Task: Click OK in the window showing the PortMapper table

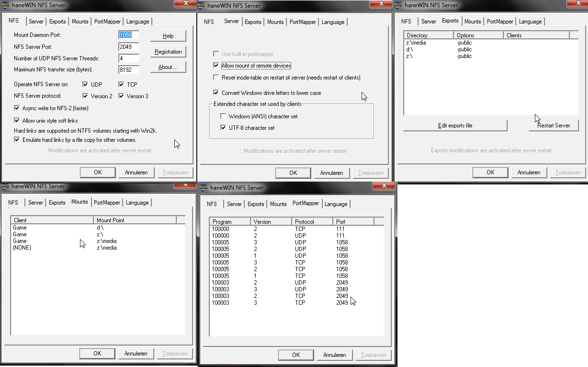Action: pos(296,355)
